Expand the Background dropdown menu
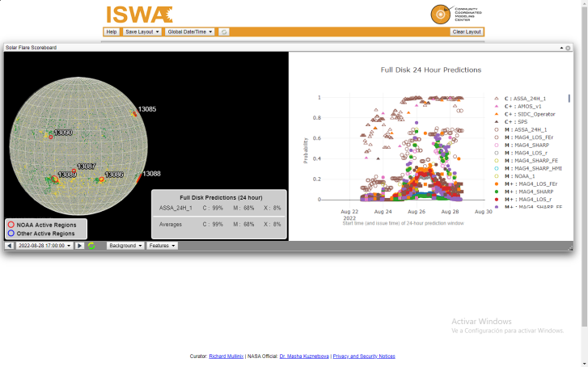This screenshot has width=588, height=367. (125, 246)
